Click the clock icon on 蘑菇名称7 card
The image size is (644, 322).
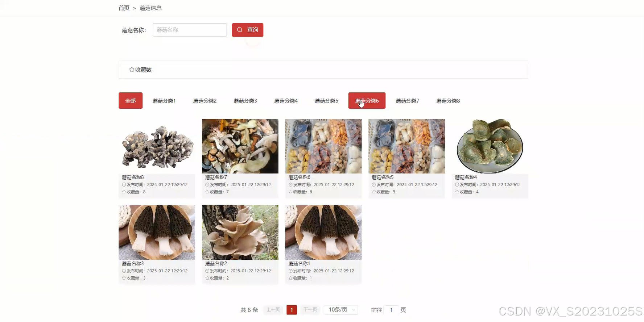click(x=207, y=185)
